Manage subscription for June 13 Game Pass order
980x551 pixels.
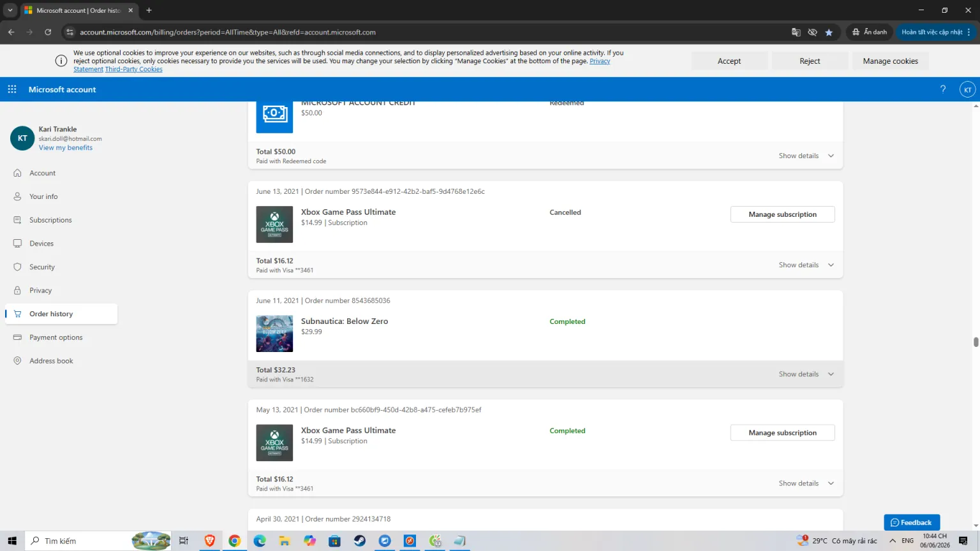782,214
